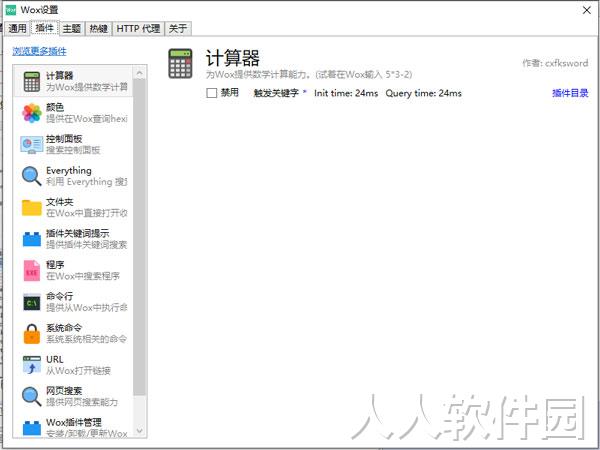Select the 命令行 plugin row title

coord(60,296)
